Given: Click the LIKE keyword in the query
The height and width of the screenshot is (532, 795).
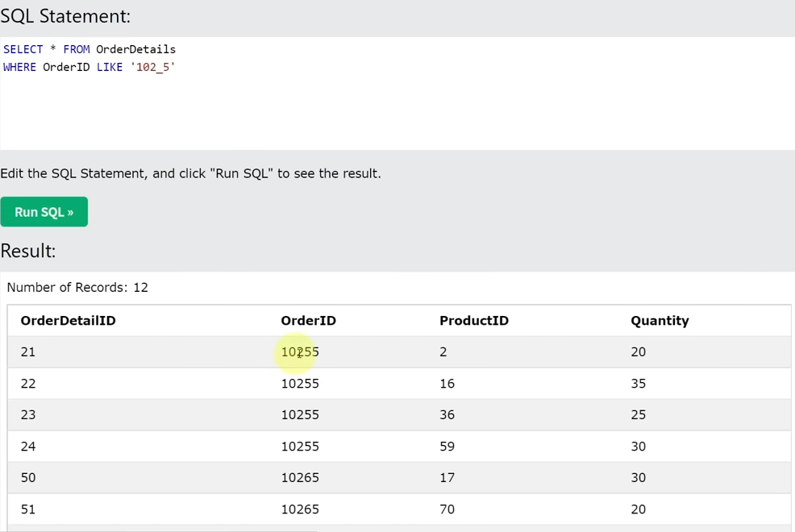Looking at the screenshot, I should point(110,68).
